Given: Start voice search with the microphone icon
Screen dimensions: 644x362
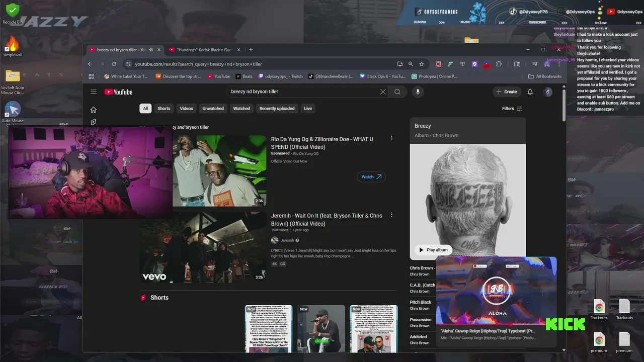Looking at the screenshot, I should tap(417, 92).
